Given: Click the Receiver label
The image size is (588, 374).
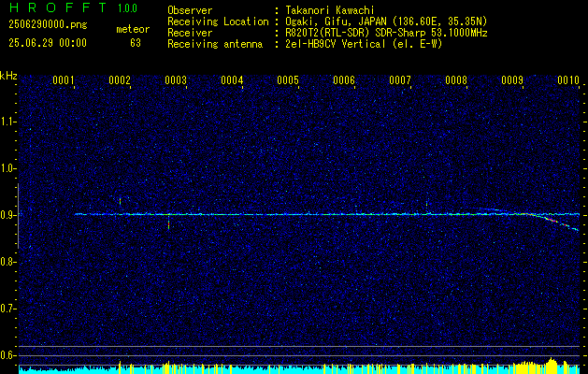Looking at the screenshot, I should tap(190, 33).
